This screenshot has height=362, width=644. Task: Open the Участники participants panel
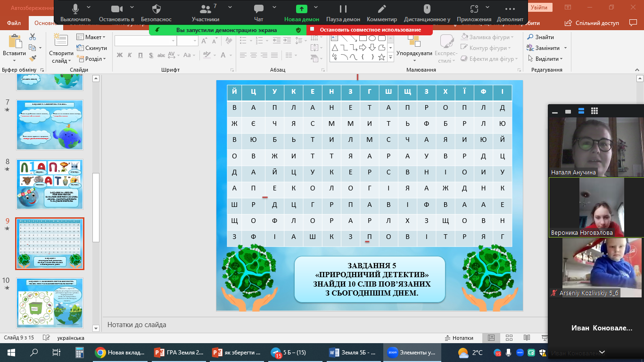pos(206,12)
